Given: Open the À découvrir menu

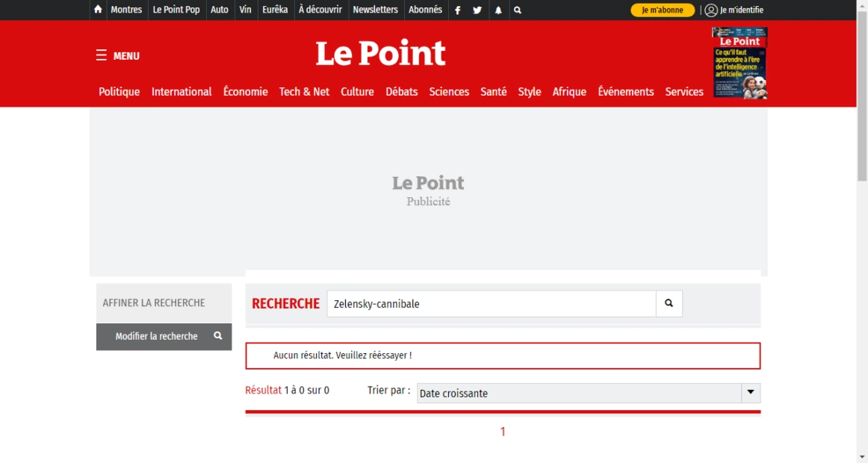Looking at the screenshot, I should 320,10.
